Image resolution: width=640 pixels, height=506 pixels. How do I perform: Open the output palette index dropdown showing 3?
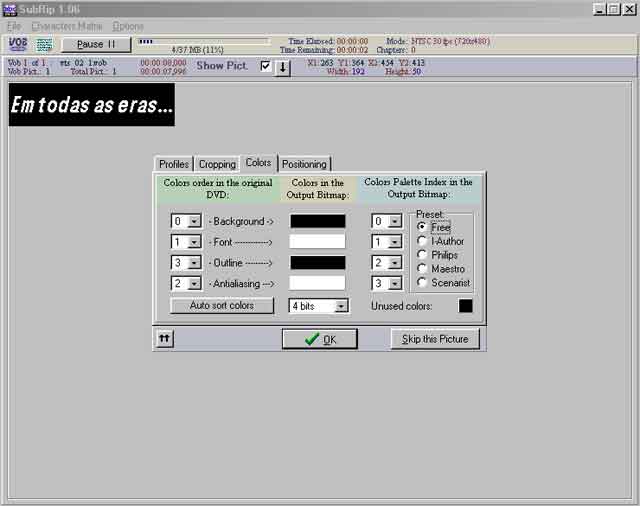395,283
